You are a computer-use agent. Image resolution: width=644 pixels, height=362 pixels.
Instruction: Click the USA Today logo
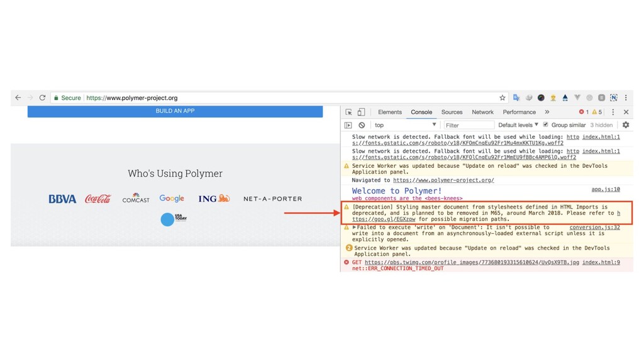coord(174,219)
